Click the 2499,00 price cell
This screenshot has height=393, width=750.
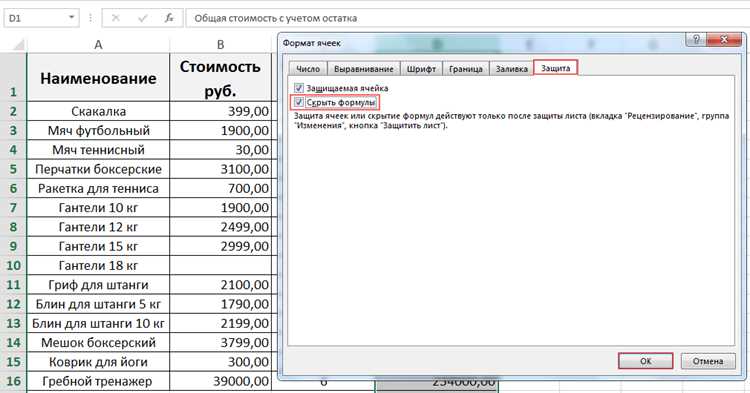[x=221, y=227]
